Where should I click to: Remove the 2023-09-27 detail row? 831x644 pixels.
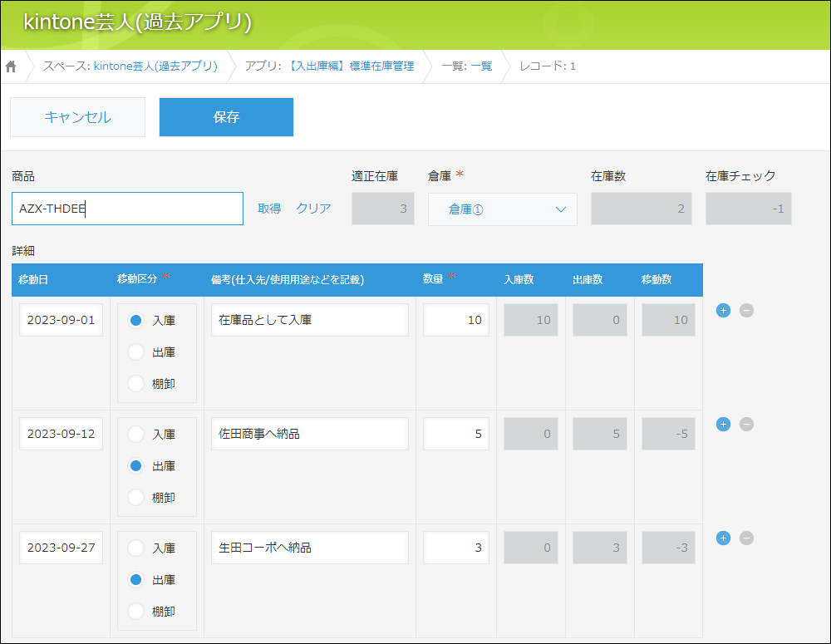click(746, 538)
